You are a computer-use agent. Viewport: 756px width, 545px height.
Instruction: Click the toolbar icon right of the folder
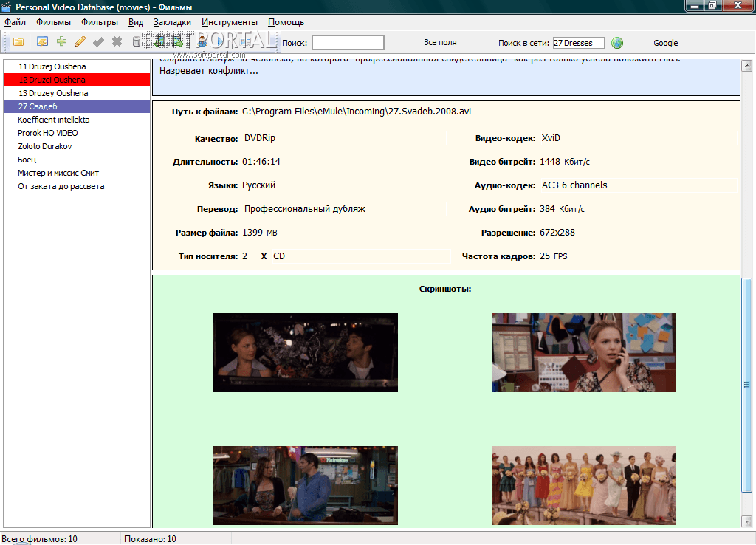tap(42, 42)
